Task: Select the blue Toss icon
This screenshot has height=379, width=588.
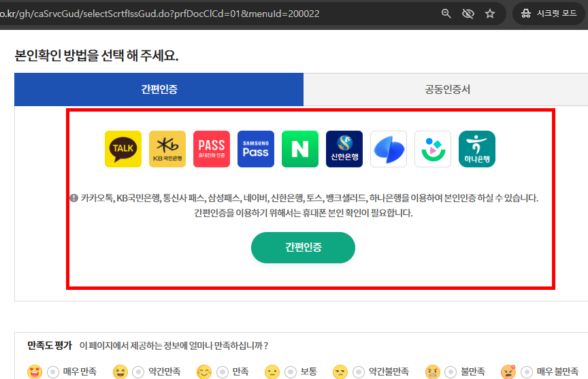Action: tap(389, 149)
